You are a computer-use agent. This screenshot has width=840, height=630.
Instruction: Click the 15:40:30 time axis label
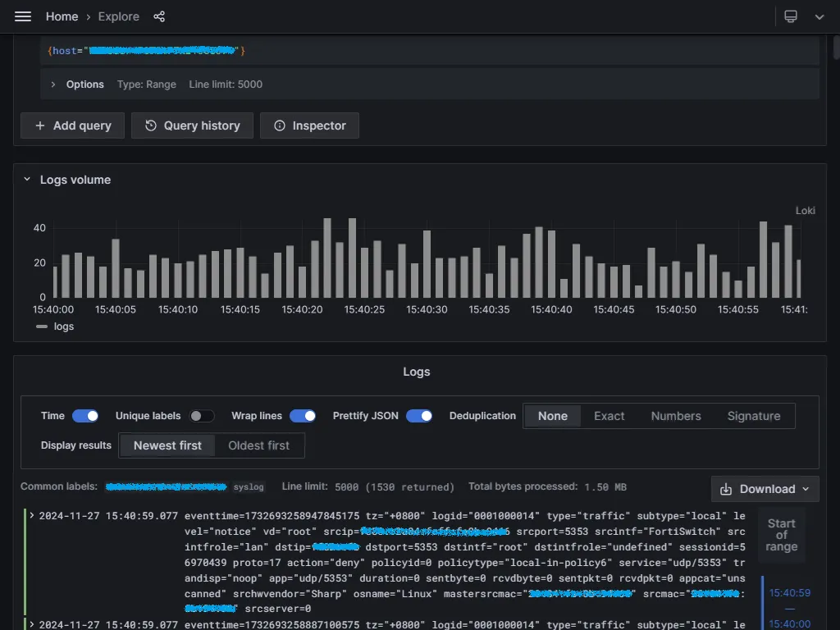(x=427, y=309)
